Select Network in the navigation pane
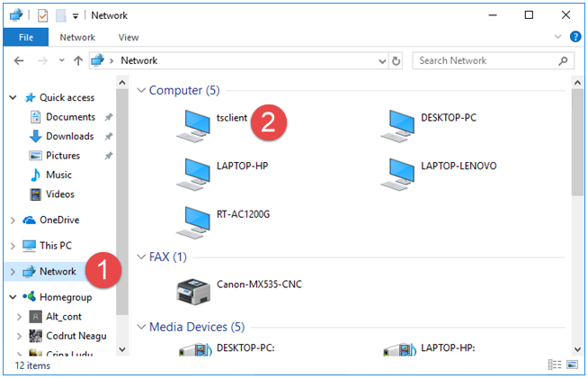 (58, 271)
